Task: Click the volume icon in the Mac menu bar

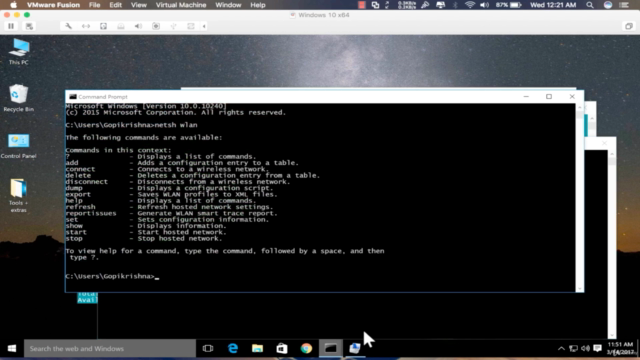Action: (484, 5)
